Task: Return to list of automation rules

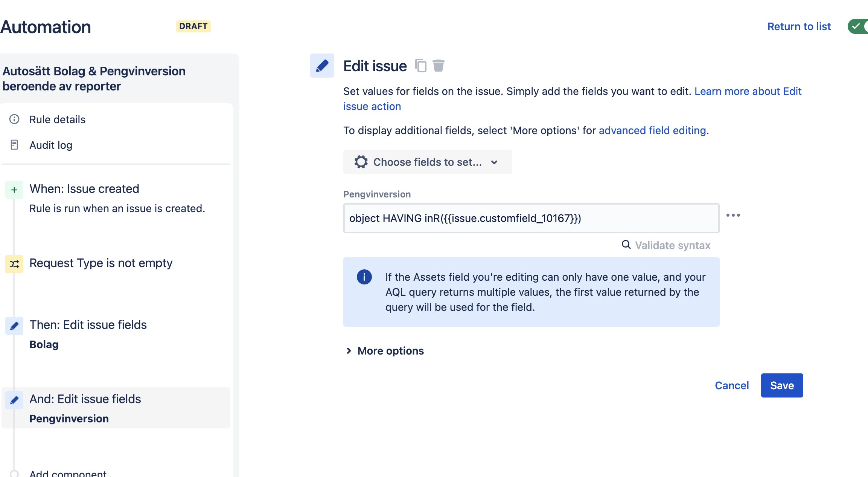Action: coord(799,26)
